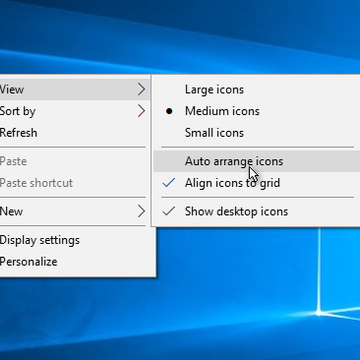Open the View submenu entry
Viewport: 360px width, 360px height.
(x=74, y=89)
